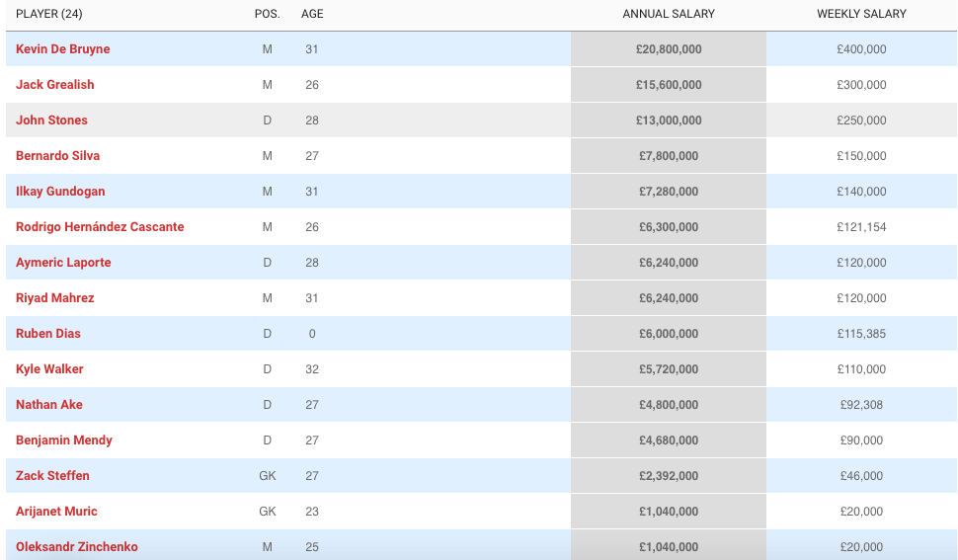
Task: Select Riyad Mahrez name link
Action: 55,297
